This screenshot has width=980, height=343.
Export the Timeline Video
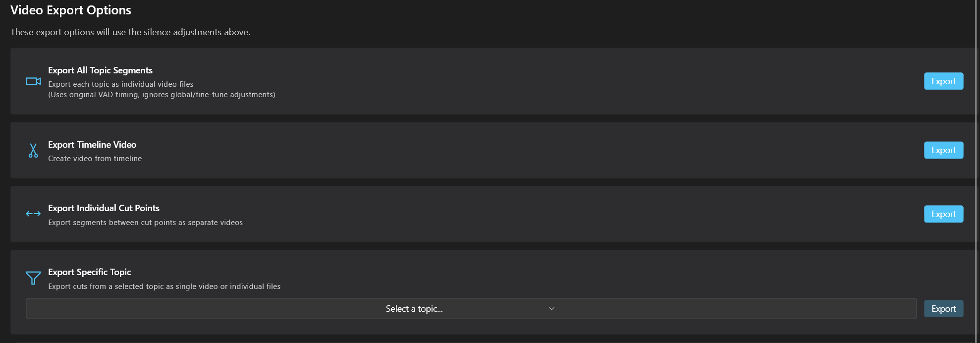943,150
